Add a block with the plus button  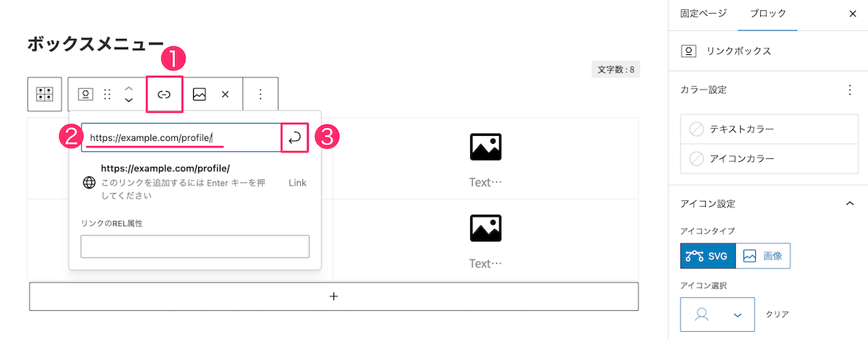click(x=333, y=296)
